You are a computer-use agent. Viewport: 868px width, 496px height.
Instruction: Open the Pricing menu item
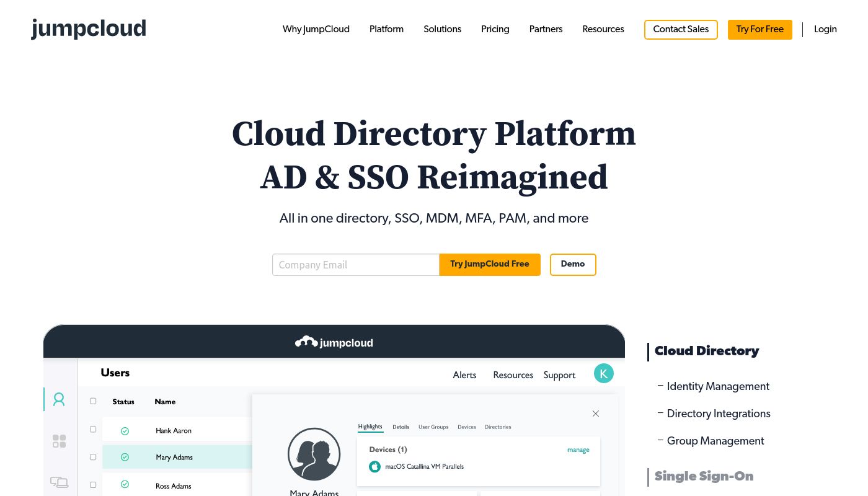pos(495,29)
